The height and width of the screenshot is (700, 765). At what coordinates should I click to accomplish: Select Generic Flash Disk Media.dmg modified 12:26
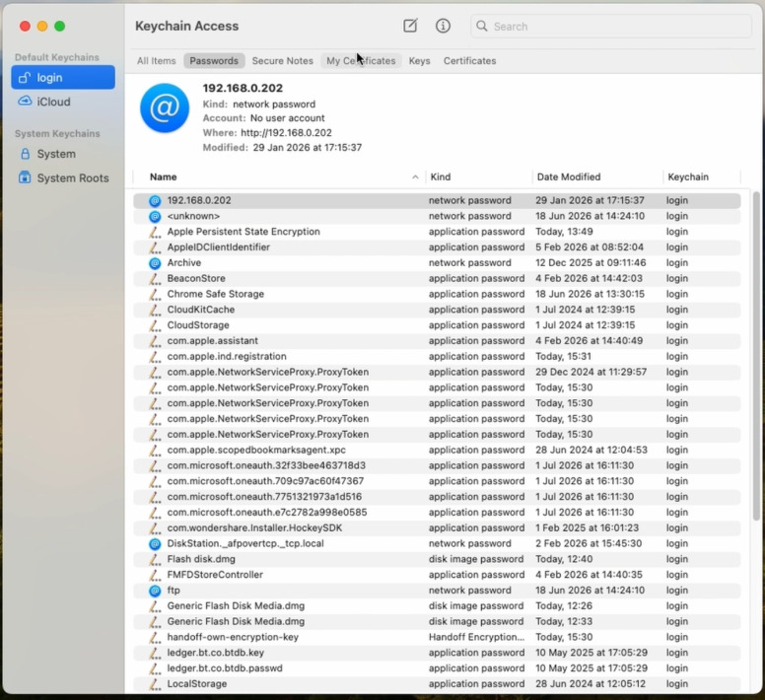[x=437, y=606]
